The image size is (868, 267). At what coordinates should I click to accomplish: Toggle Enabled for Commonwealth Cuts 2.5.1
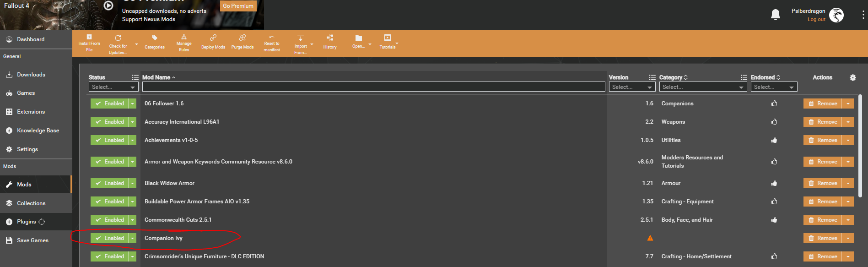pyautogui.click(x=109, y=220)
